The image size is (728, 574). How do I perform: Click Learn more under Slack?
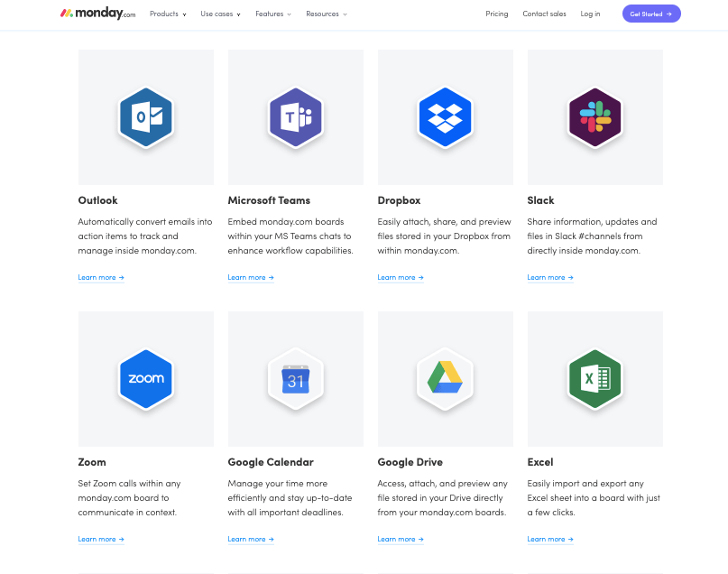coord(550,277)
